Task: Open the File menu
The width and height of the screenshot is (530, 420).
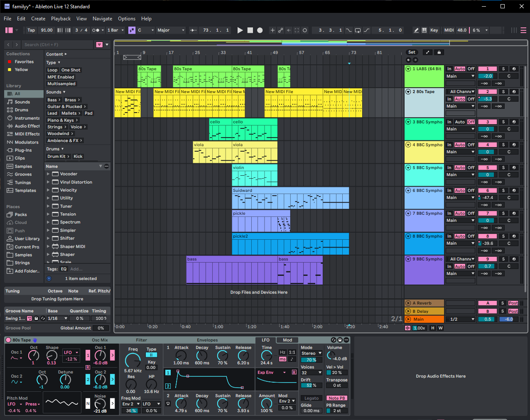Action: pos(7,19)
